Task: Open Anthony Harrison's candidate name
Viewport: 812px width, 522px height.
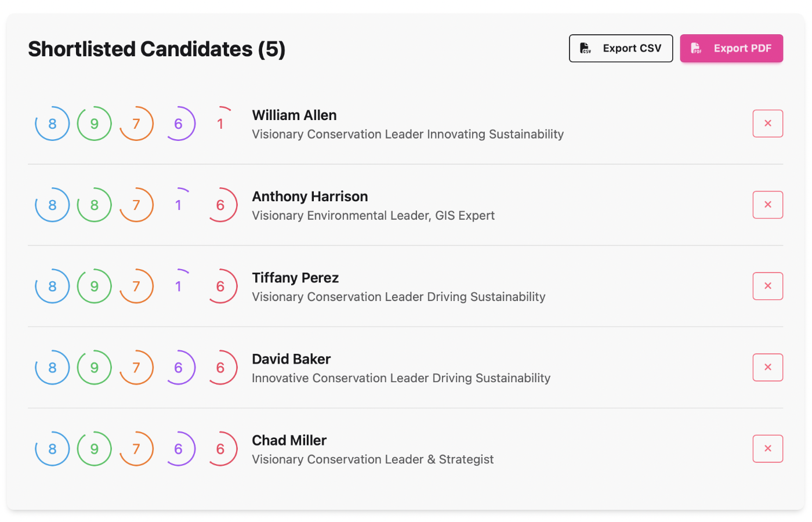Action: click(x=310, y=196)
